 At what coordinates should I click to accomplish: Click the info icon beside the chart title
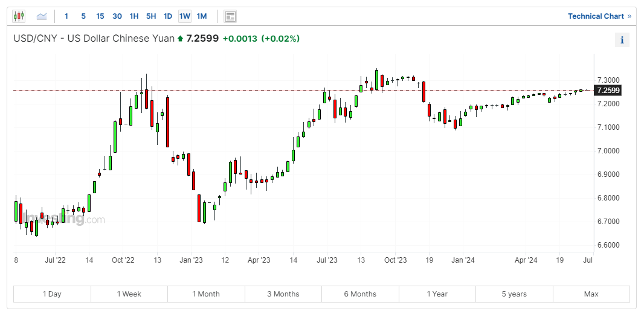coord(622,40)
